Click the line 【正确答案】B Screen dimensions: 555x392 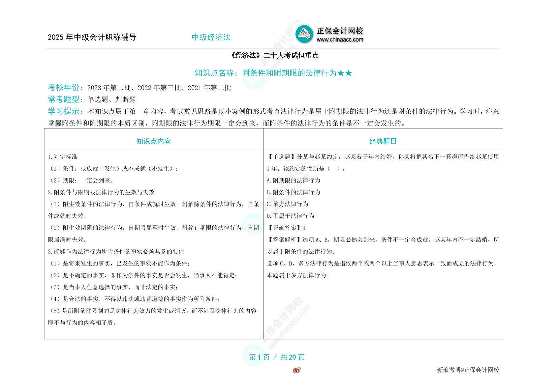pos(286,228)
